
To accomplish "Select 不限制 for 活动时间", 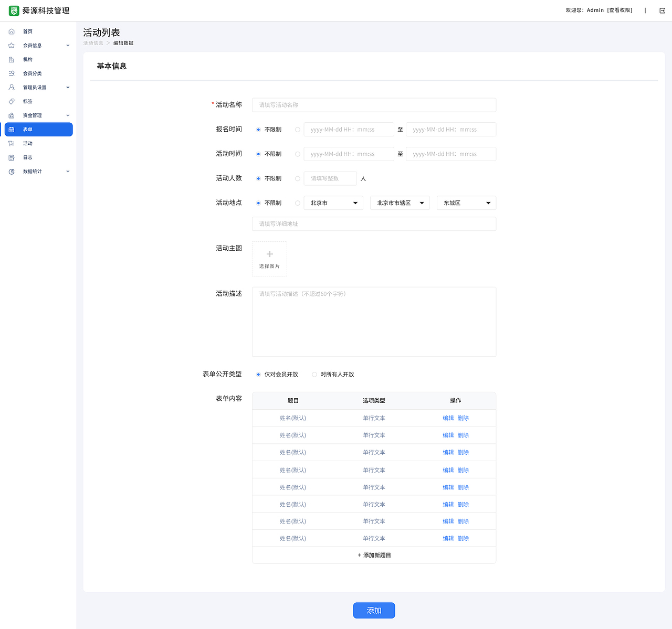I will [258, 154].
